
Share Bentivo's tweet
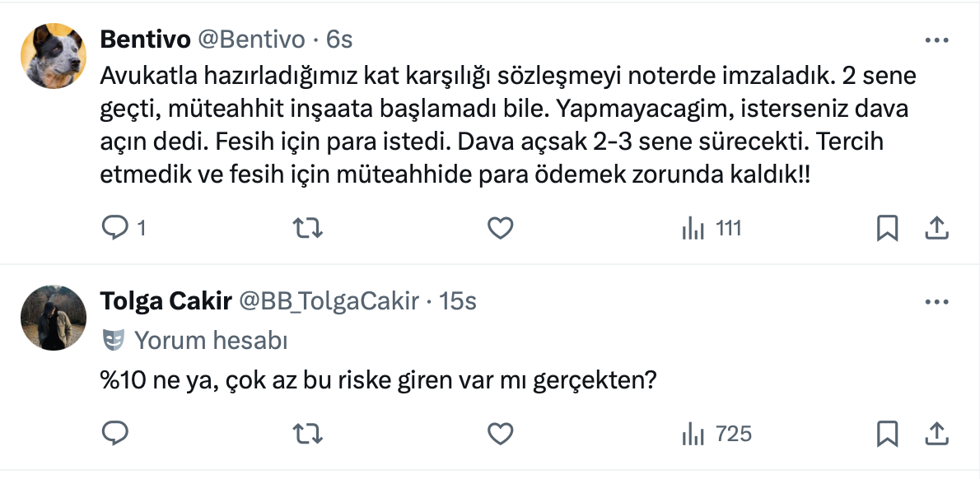coord(937,228)
